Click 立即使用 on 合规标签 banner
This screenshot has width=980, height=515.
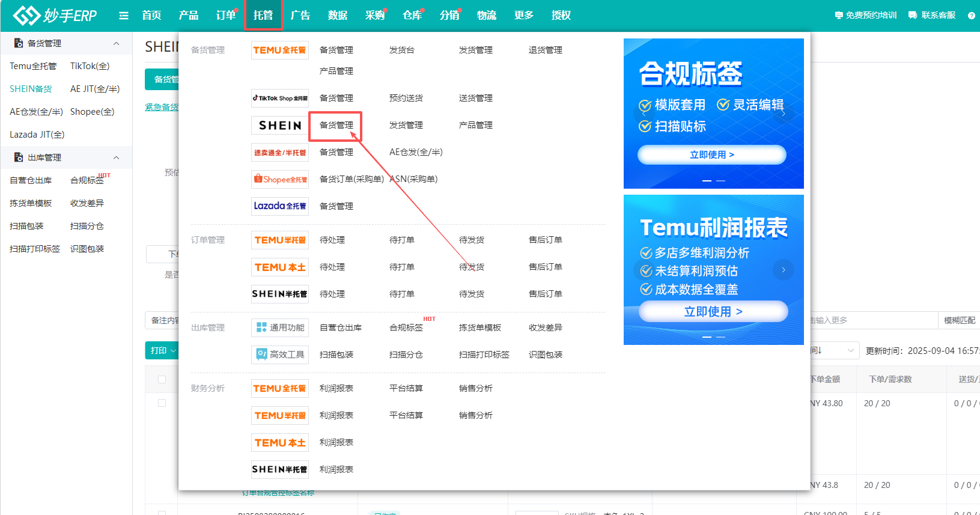712,154
